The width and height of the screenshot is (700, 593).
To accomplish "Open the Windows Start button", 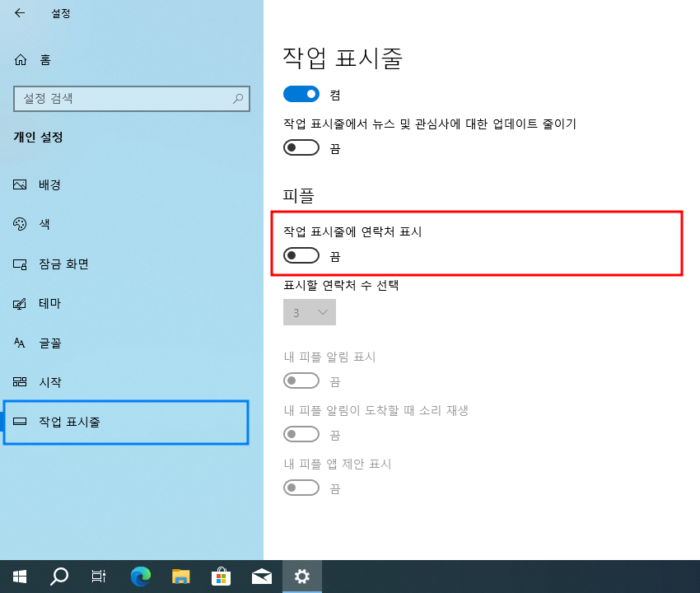I will 20,577.
